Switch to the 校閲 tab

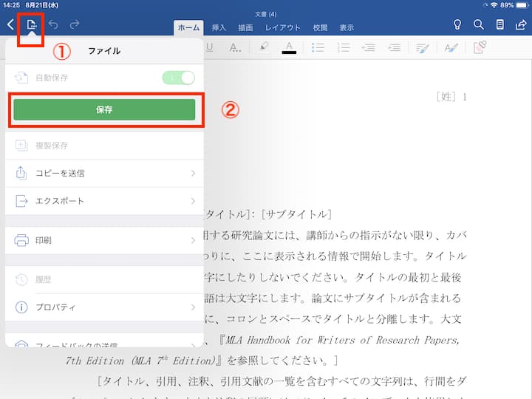click(x=320, y=27)
